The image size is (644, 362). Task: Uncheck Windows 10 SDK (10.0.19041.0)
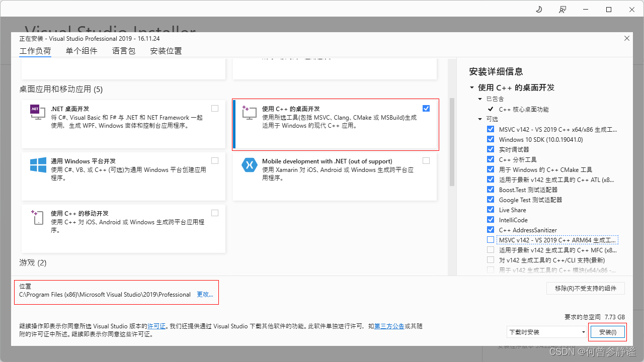coord(491,139)
